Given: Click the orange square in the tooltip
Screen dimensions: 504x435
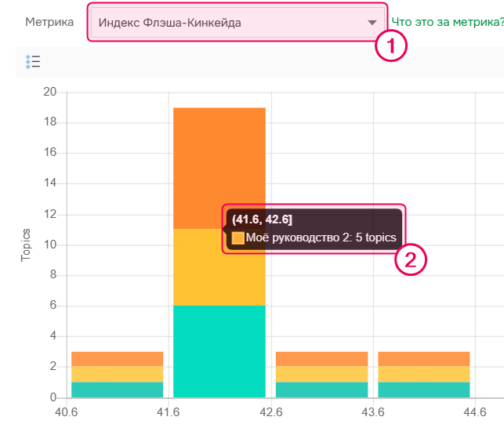Looking at the screenshot, I should coord(238,237).
